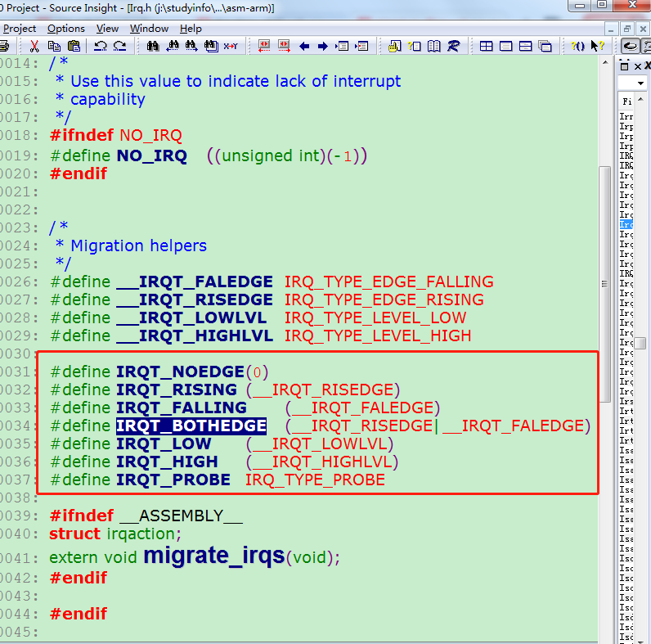Click IRQ_TYPE_LEVEL_HIGH in code
Viewport: 651px width, 644px height.
click(x=378, y=336)
